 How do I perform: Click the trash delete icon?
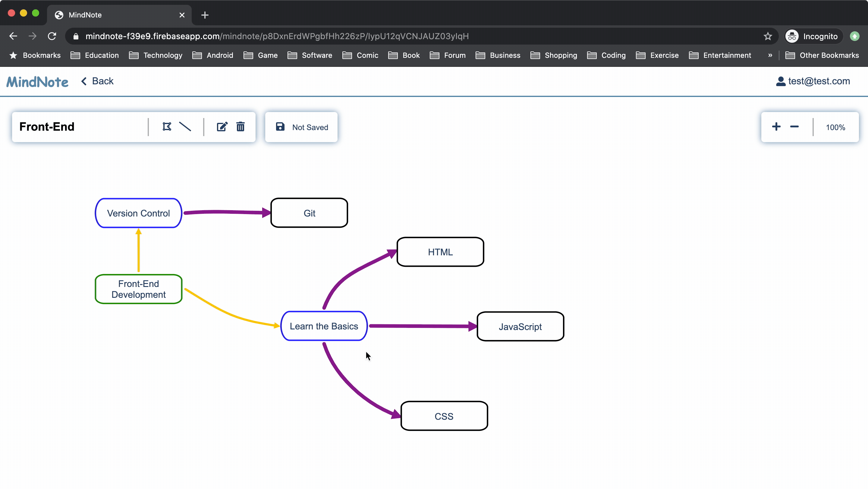tap(241, 126)
